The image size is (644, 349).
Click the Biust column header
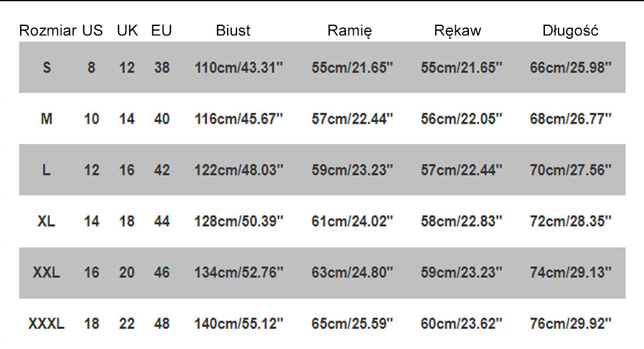(233, 31)
